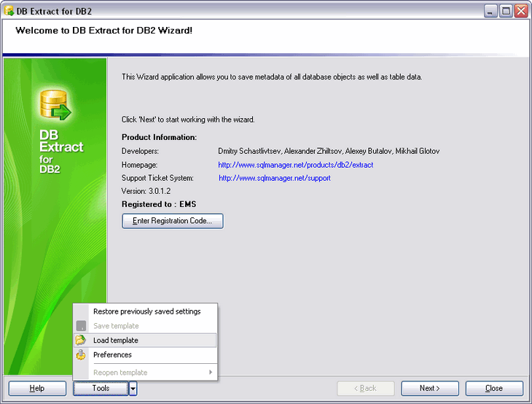This screenshot has height=404, width=532.
Task: Maximize the DB Extract window
Action: [x=504, y=12]
